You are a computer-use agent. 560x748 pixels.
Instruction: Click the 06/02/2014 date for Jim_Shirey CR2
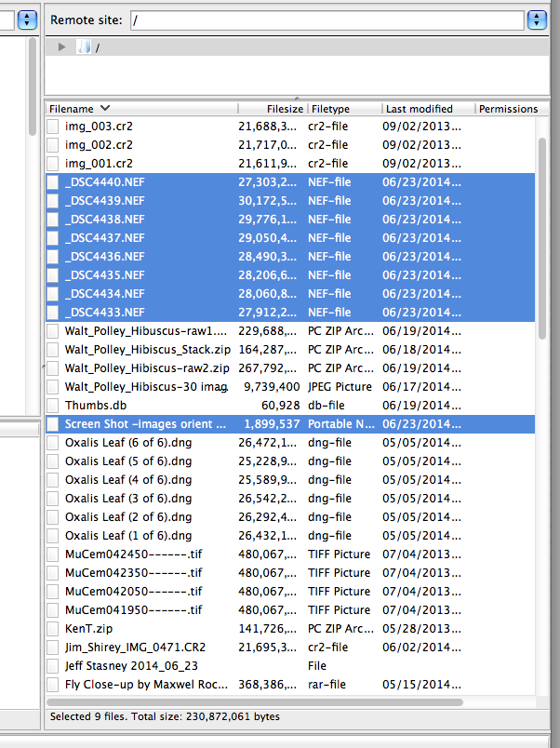coord(421,648)
